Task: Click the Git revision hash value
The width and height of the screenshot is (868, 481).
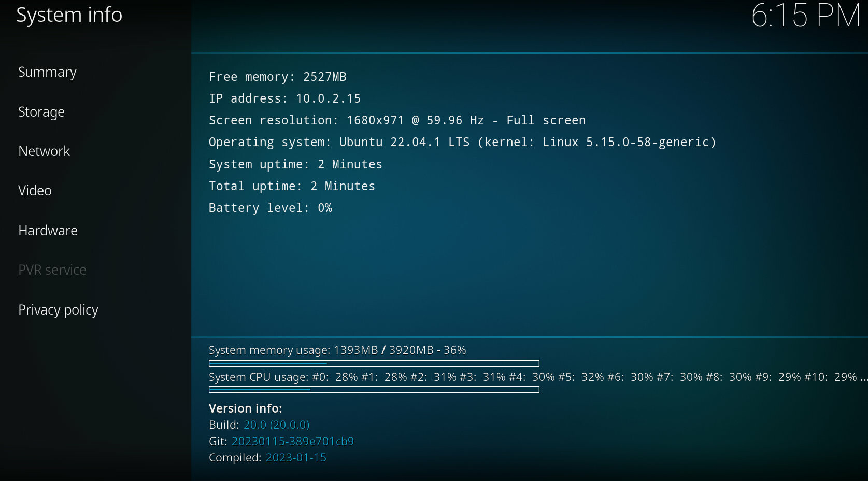Action: coord(292,442)
